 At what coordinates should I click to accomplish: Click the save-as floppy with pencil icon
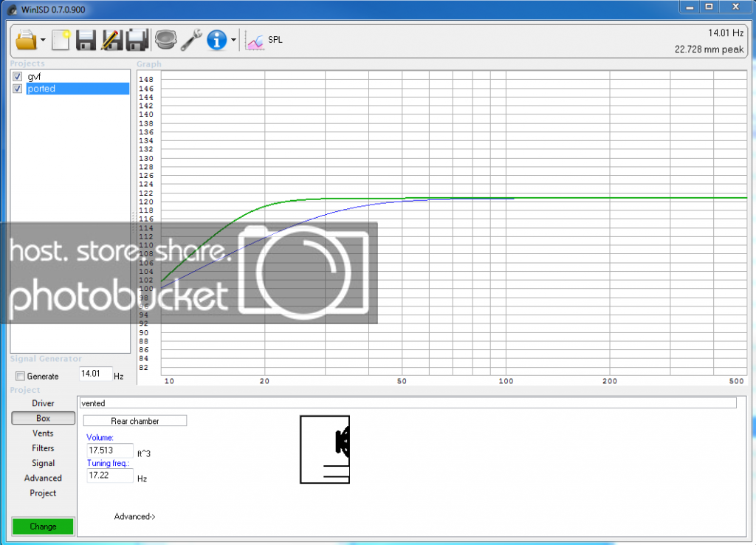pos(112,40)
